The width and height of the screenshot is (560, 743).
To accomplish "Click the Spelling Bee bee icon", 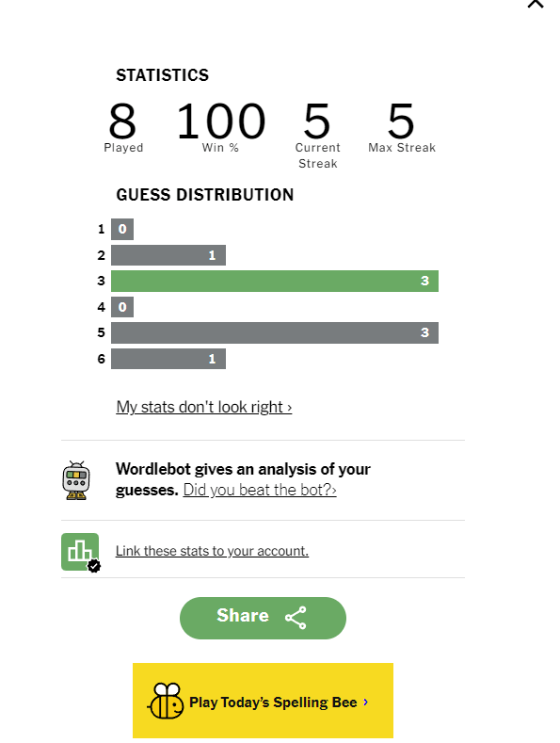I will (166, 701).
